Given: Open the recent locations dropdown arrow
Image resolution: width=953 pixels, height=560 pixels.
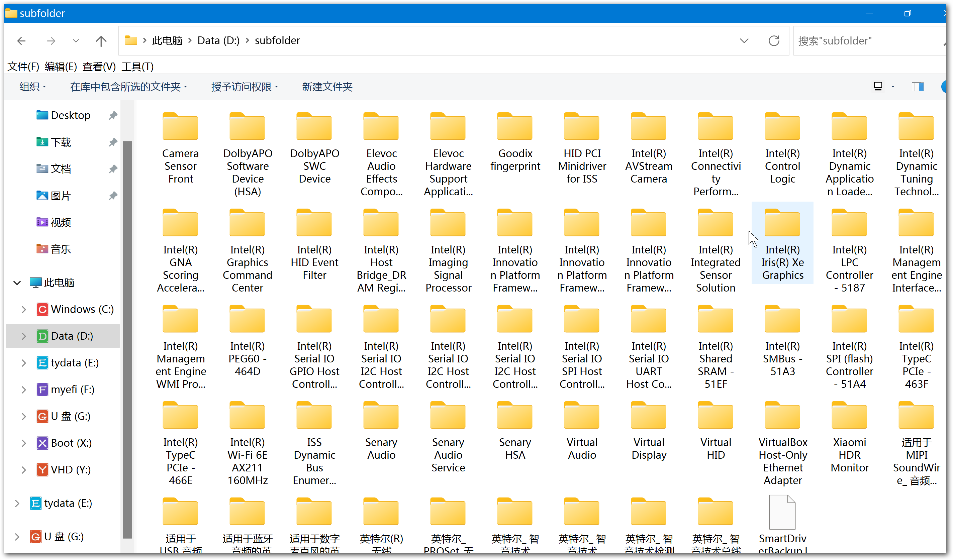Looking at the screenshot, I should (76, 41).
